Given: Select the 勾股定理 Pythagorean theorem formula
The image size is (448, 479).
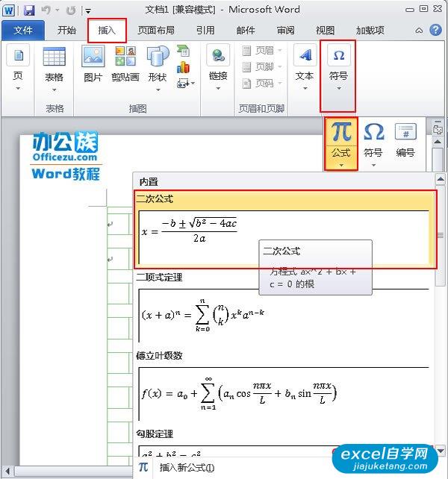Looking at the screenshot, I should (284, 442).
